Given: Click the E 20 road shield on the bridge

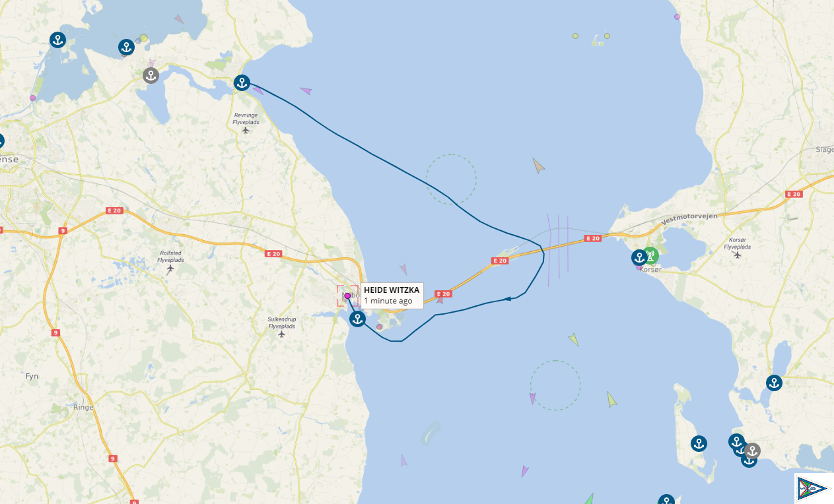Looking at the screenshot, I should (x=593, y=238).
